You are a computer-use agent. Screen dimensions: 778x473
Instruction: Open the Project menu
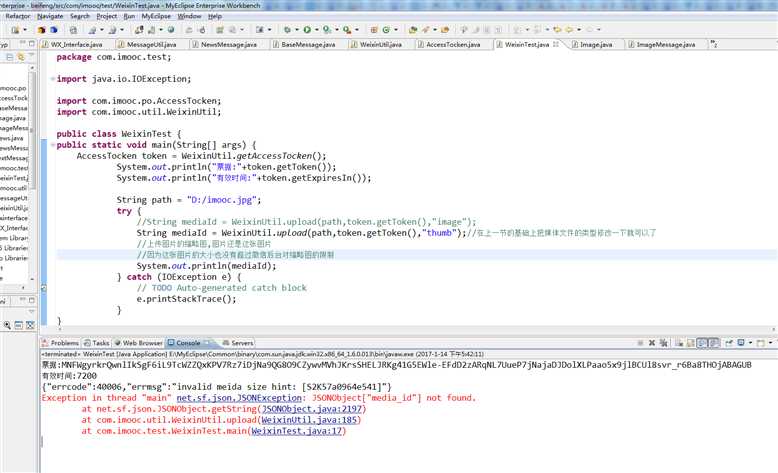point(107,16)
